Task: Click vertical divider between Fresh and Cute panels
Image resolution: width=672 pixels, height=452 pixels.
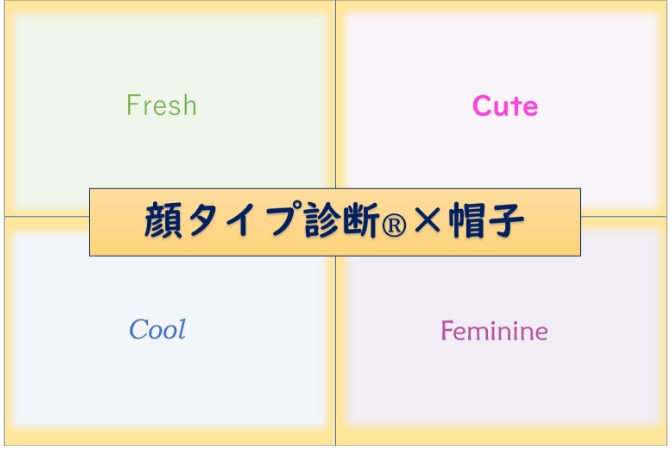Action: (x=336, y=94)
